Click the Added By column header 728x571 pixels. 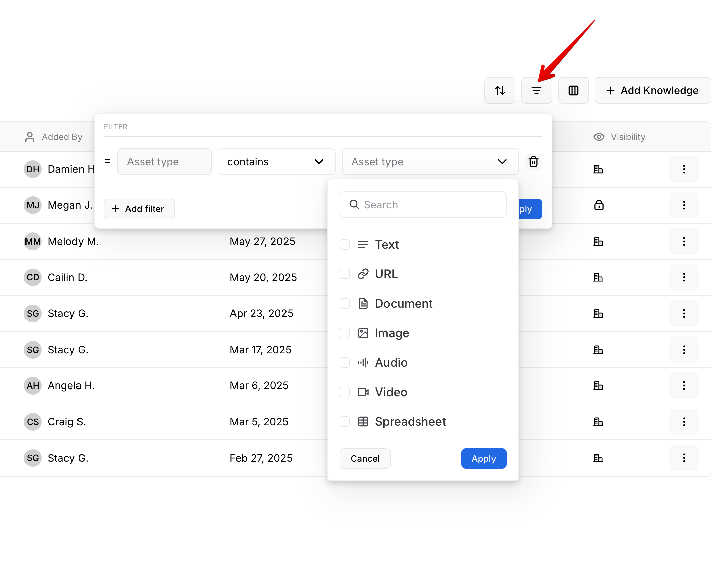click(x=54, y=137)
